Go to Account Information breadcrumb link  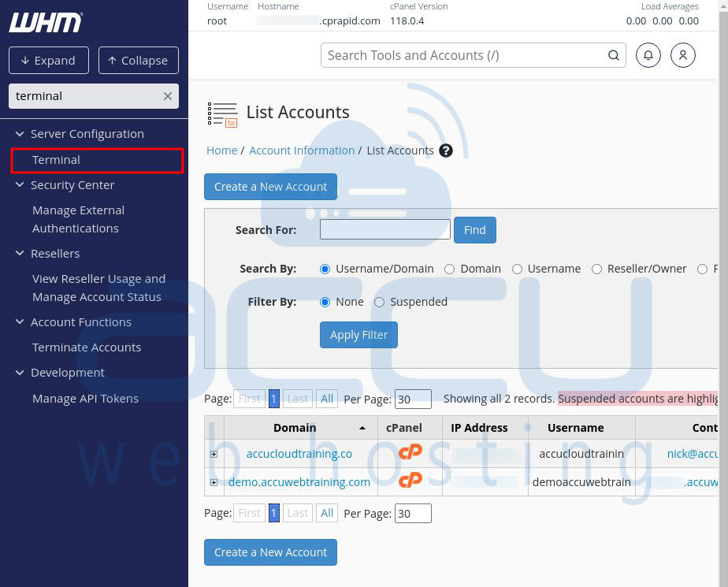(302, 150)
